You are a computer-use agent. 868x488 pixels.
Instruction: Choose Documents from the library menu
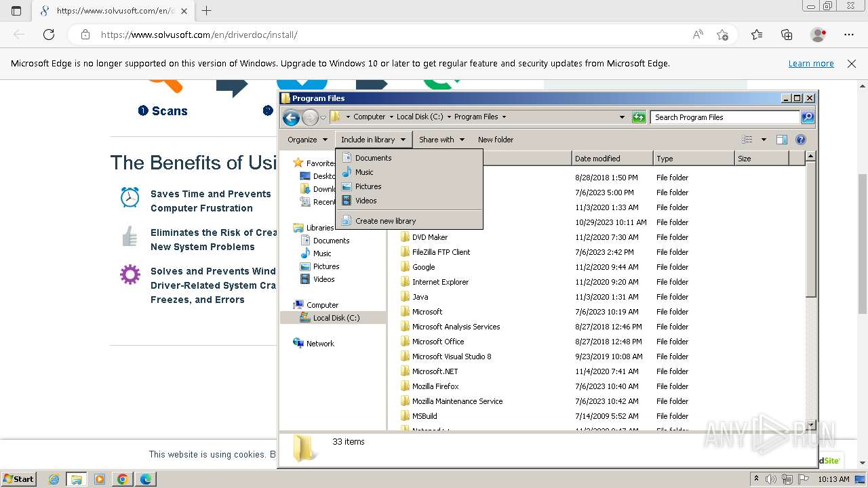tap(409, 158)
